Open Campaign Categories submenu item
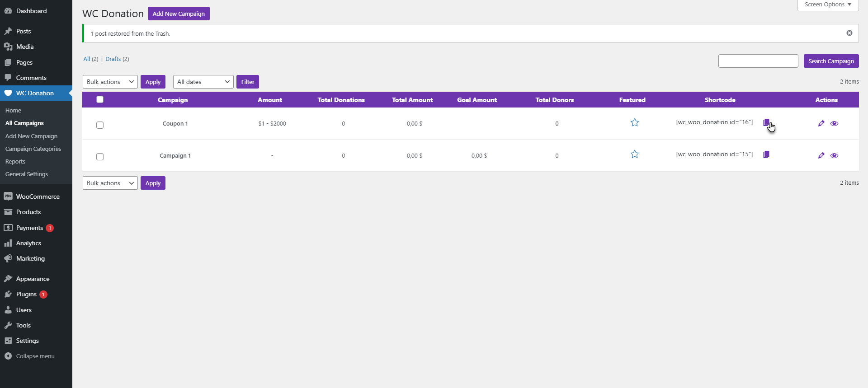 [33, 149]
